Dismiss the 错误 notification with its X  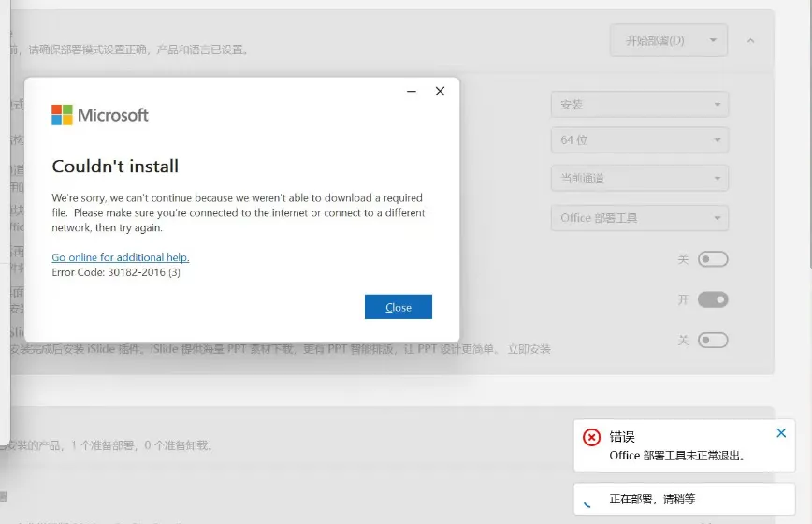[781, 433]
